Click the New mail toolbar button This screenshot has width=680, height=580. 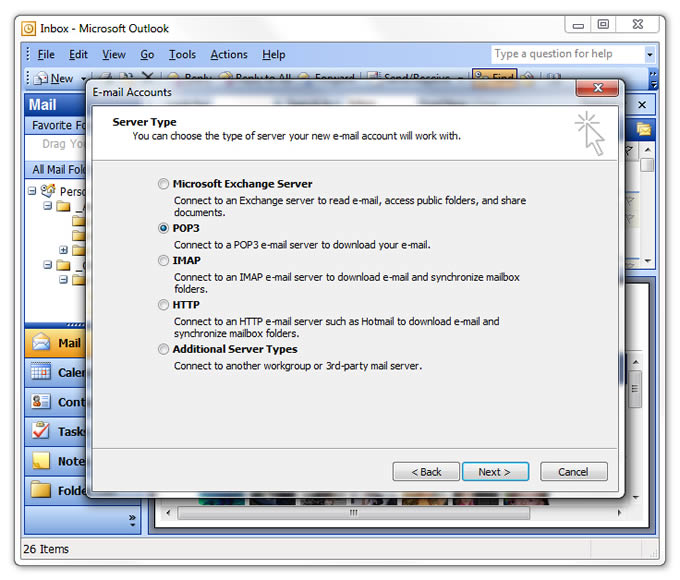(x=55, y=79)
